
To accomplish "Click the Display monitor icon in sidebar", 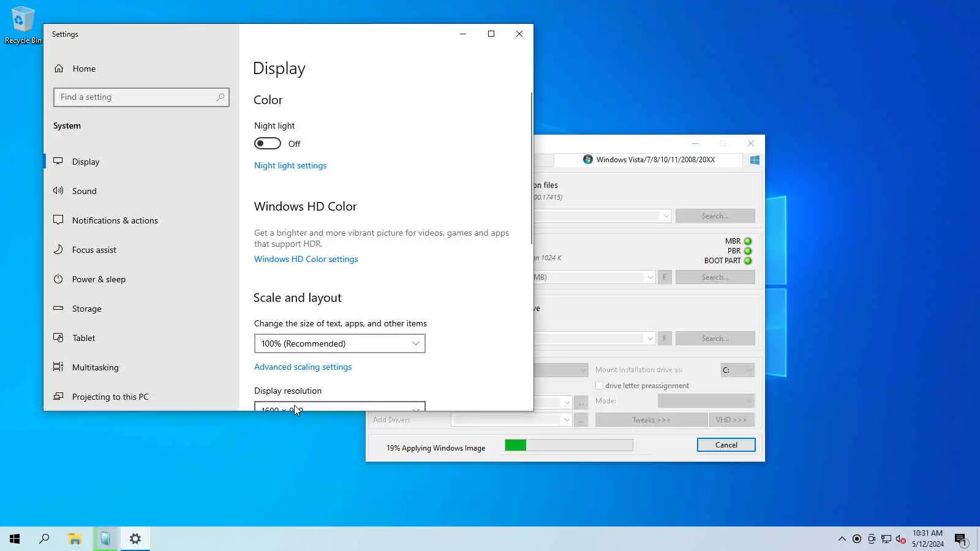I will coord(58,161).
